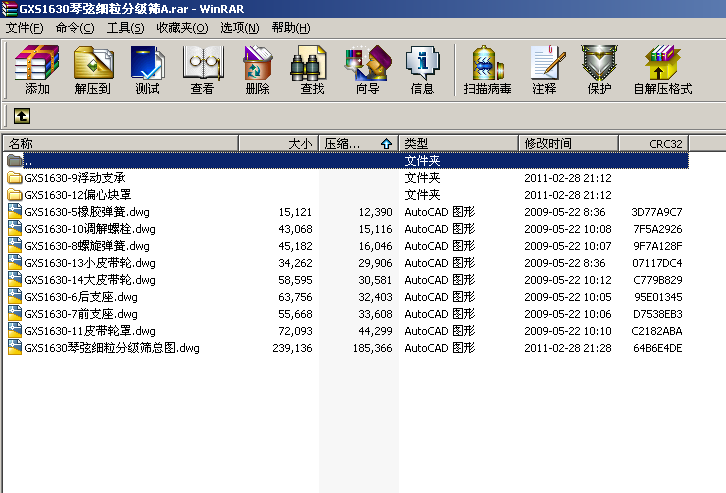
Task: Click the dwg icon of GXS1630-6后支座
Action: point(14,297)
